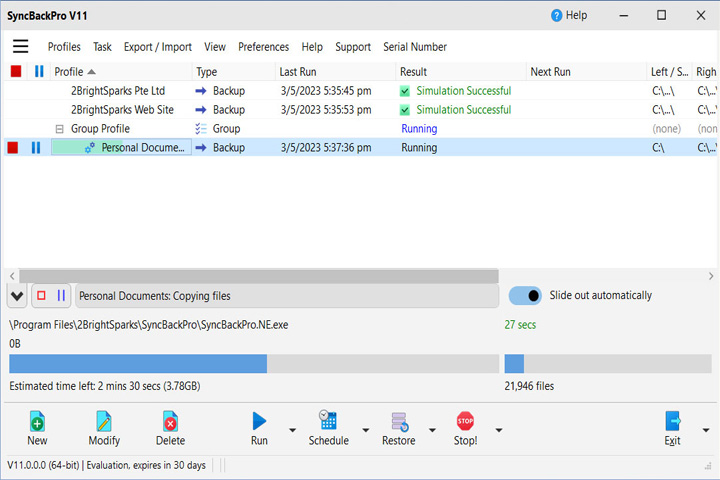Click the red stop icon in column header
The image size is (720, 480).
[16, 71]
